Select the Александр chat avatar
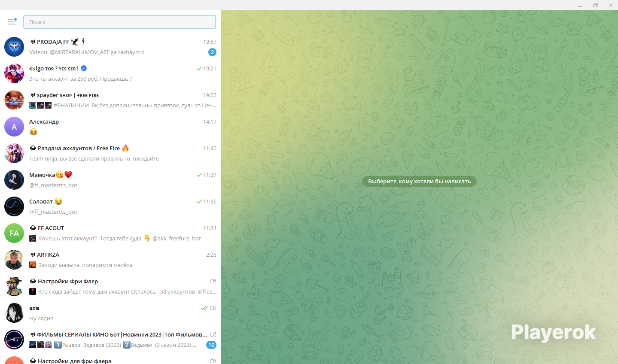The image size is (618, 364). (x=14, y=127)
